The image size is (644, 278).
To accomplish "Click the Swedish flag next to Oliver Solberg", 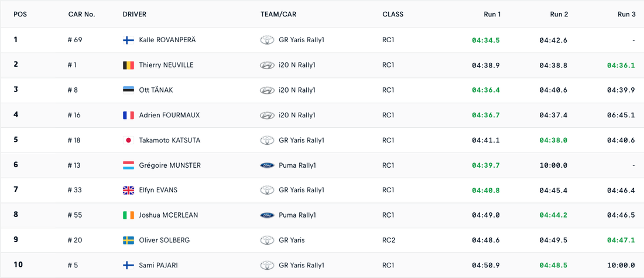I will (x=128, y=240).
